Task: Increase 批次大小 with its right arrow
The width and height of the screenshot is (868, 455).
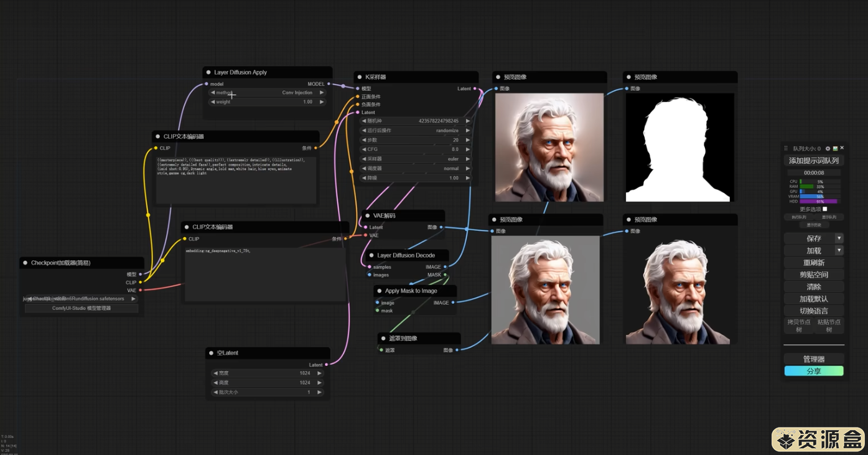Action: click(319, 393)
